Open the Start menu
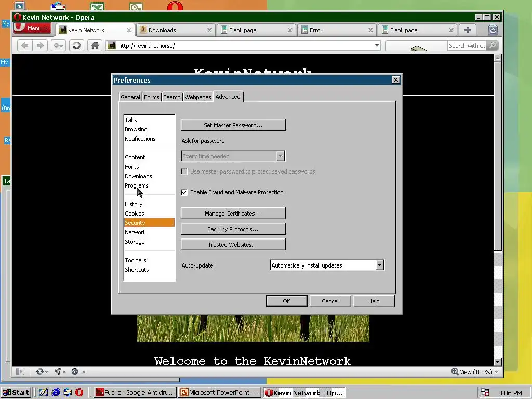 (x=16, y=393)
